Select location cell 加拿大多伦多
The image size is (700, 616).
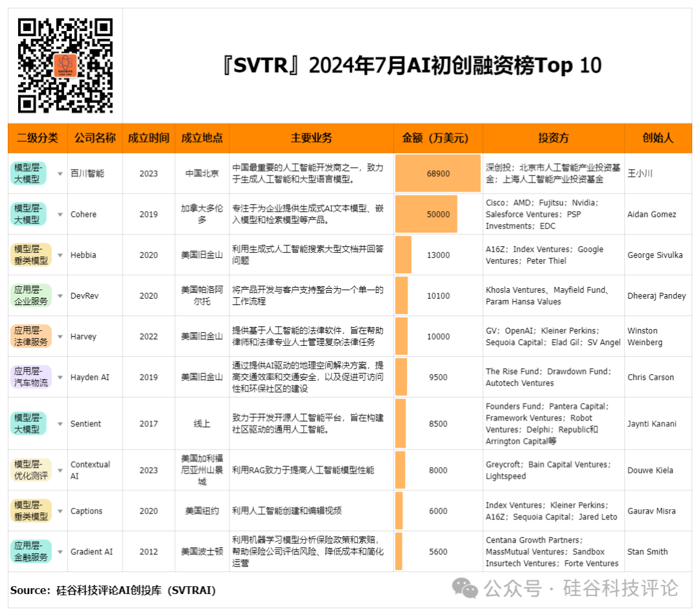pos(202,214)
